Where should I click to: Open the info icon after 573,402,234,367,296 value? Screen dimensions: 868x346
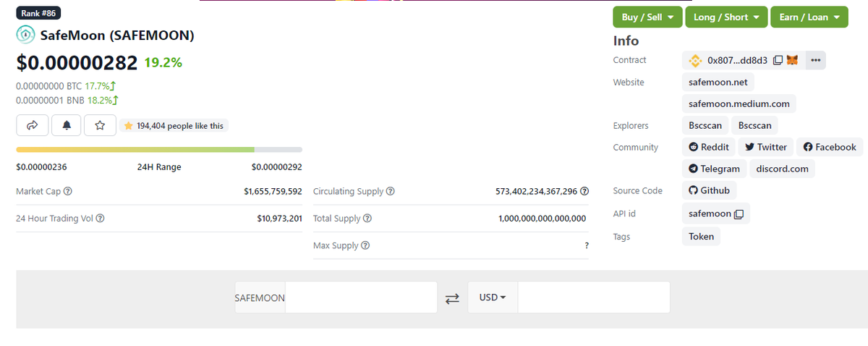click(584, 192)
